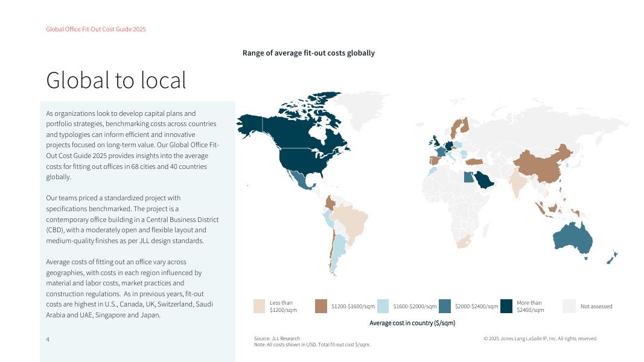The width and height of the screenshot is (644, 362).
Task: Click Mexico on the map
Action: coord(302,180)
